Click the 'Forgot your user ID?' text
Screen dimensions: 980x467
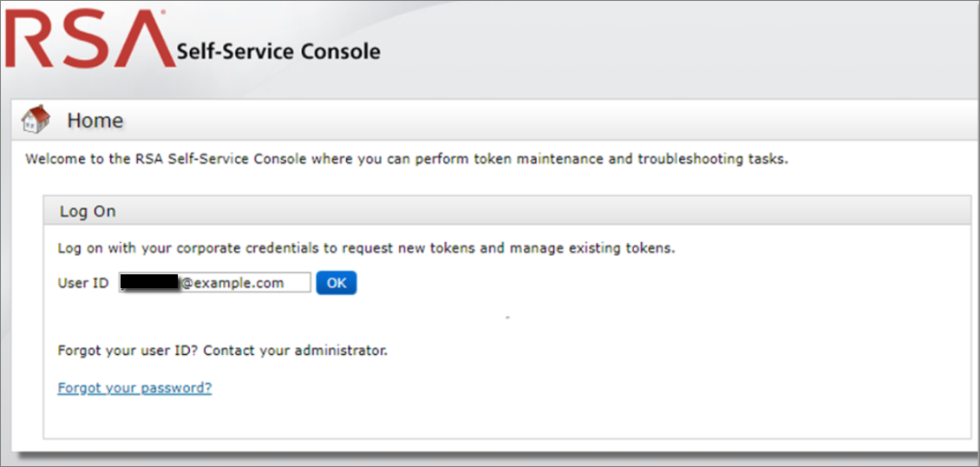(x=128, y=351)
